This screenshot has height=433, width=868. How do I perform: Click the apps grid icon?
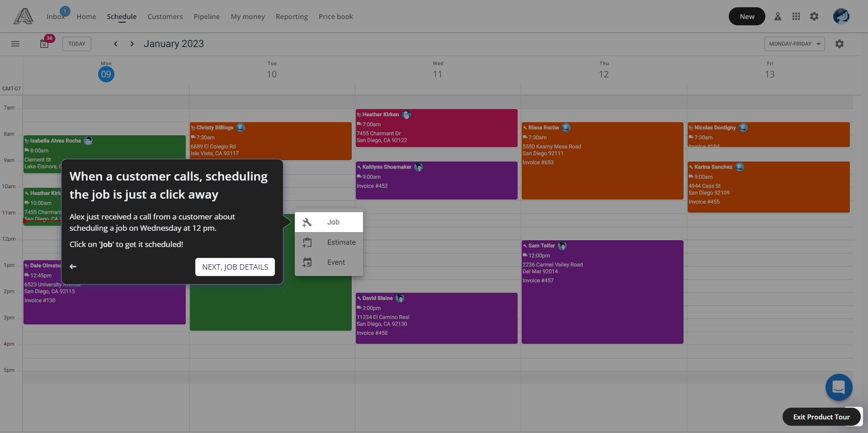tap(796, 16)
